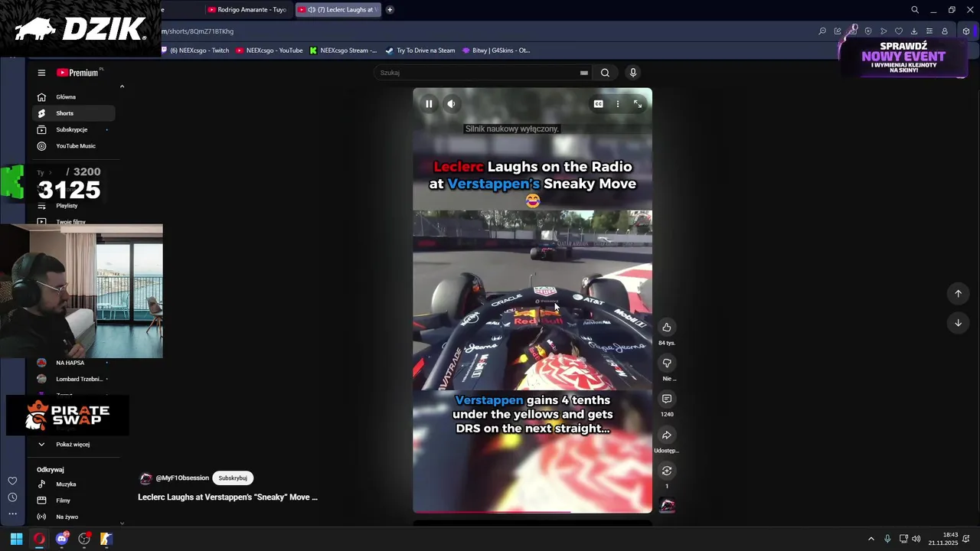Image resolution: width=980 pixels, height=551 pixels.
Task: Open Muzyka under Odkrywaj
Action: (73, 484)
